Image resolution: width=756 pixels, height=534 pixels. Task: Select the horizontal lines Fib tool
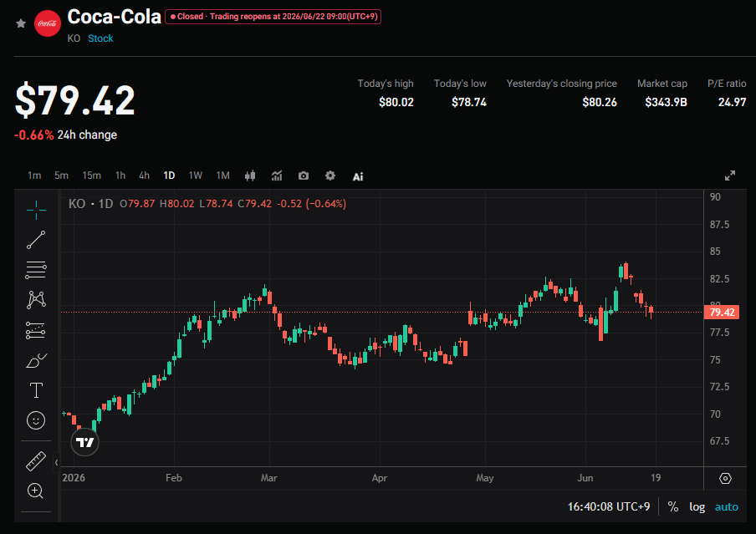[x=36, y=270]
